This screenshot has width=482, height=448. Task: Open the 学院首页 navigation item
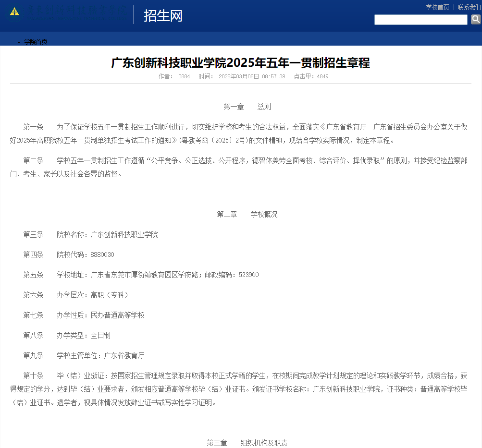tap(36, 42)
